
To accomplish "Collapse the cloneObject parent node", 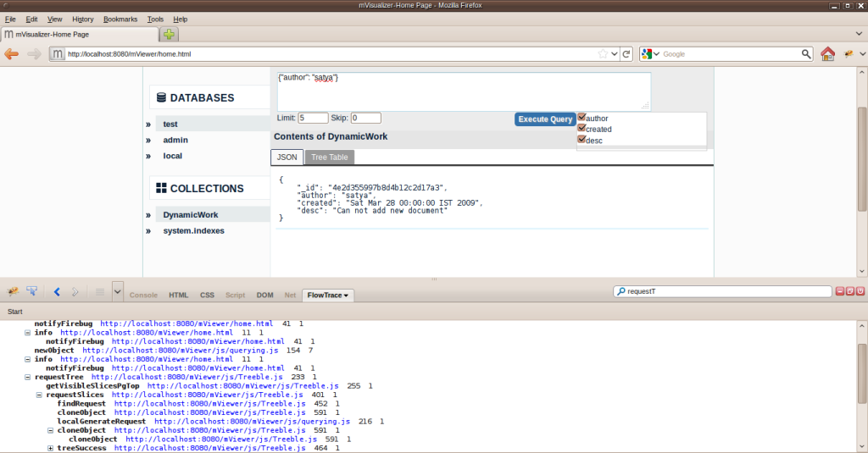I will pos(50,430).
